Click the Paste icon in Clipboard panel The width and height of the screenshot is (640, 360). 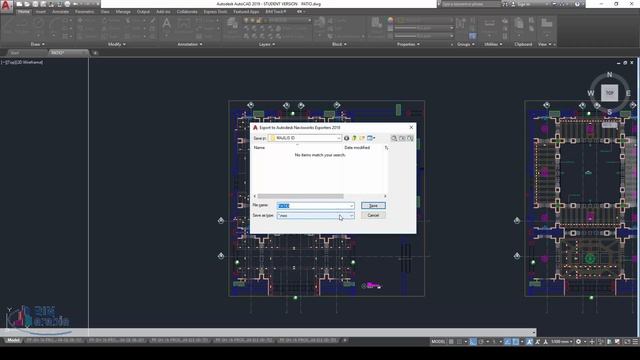(519, 24)
